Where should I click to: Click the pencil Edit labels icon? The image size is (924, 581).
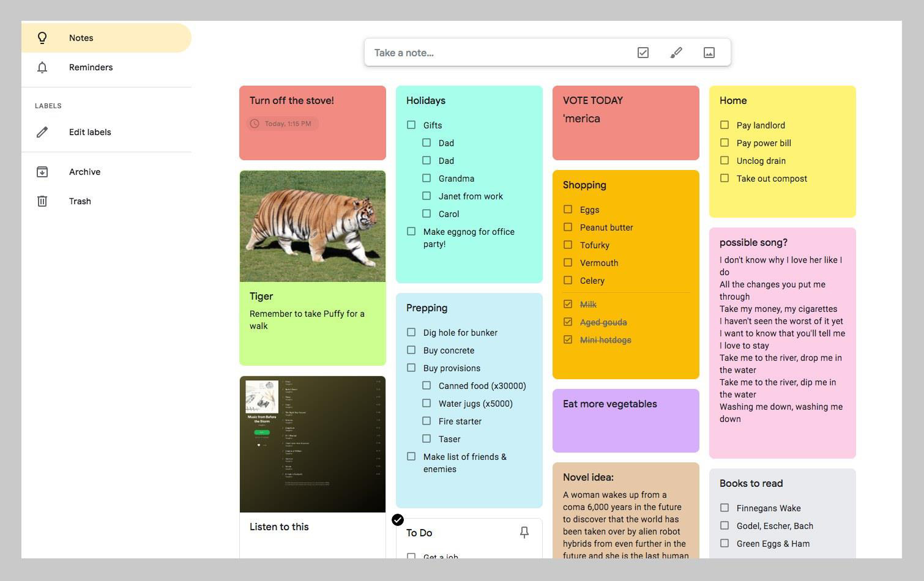pos(42,132)
